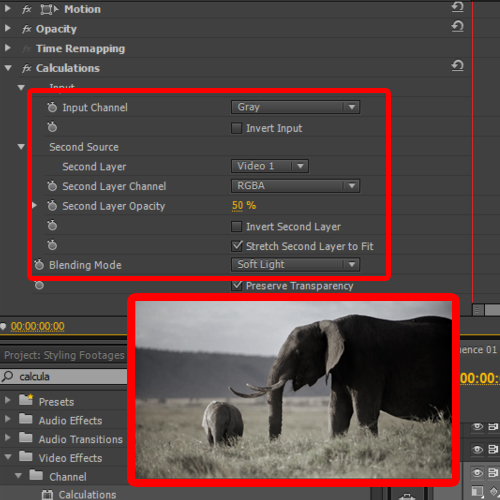This screenshot has height=500, width=500.
Task: Enable the Invert Second Layer checkbox
Action: click(x=237, y=227)
